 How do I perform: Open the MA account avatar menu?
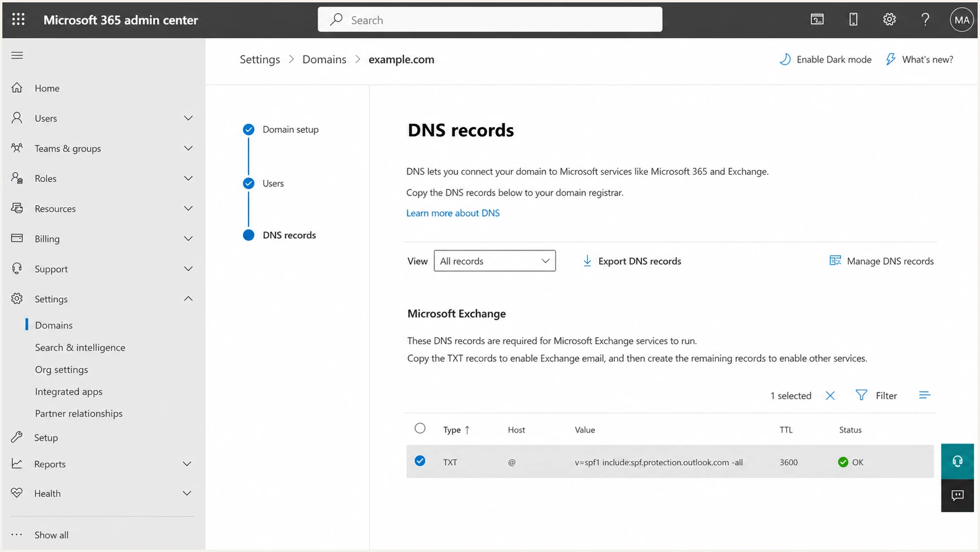[x=961, y=20]
